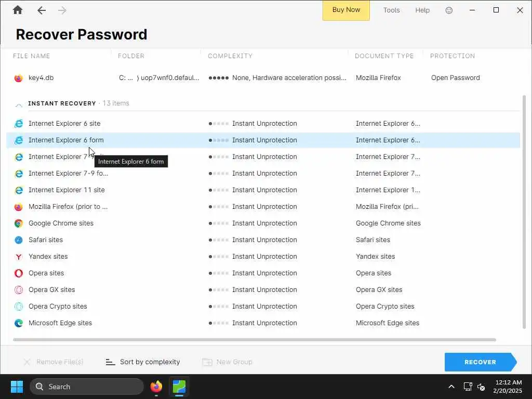Click the Opera sites document type cell

click(x=374, y=273)
